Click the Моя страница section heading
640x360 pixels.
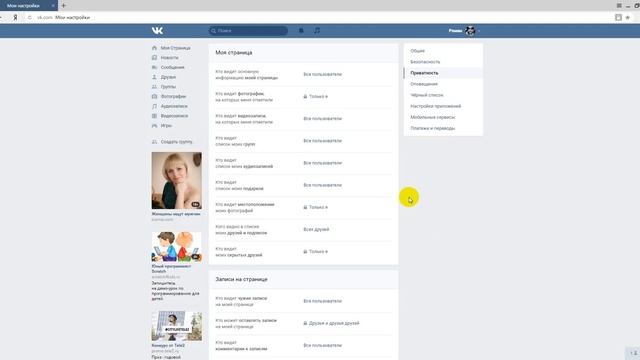(234, 53)
